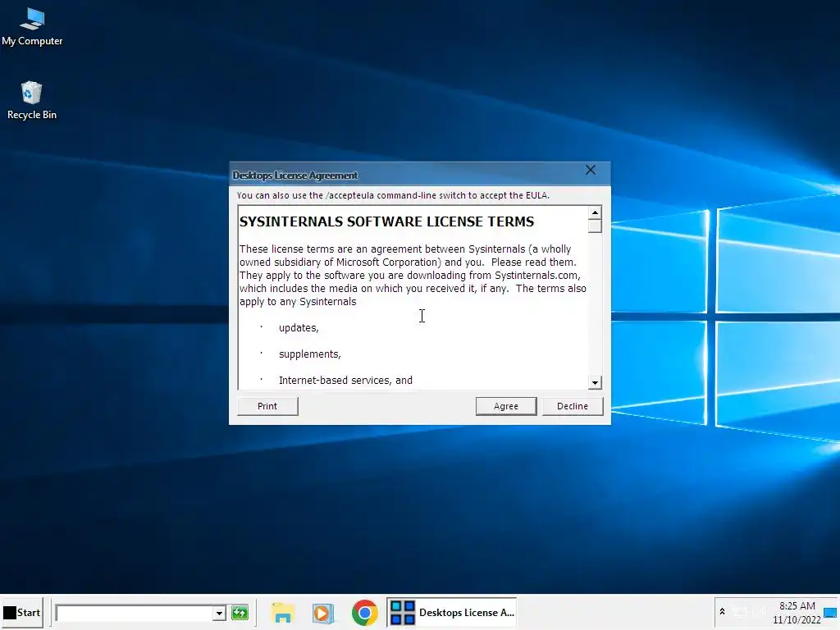The height and width of the screenshot is (630, 840).
Task: Click the /accepteula command-line hint text
Action: coord(393,195)
